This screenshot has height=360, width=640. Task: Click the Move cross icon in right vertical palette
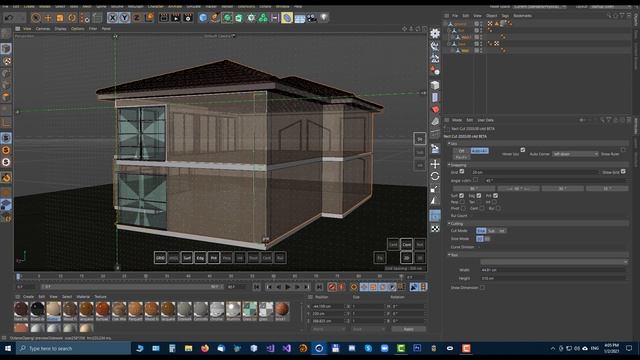[x=435, y=164]
